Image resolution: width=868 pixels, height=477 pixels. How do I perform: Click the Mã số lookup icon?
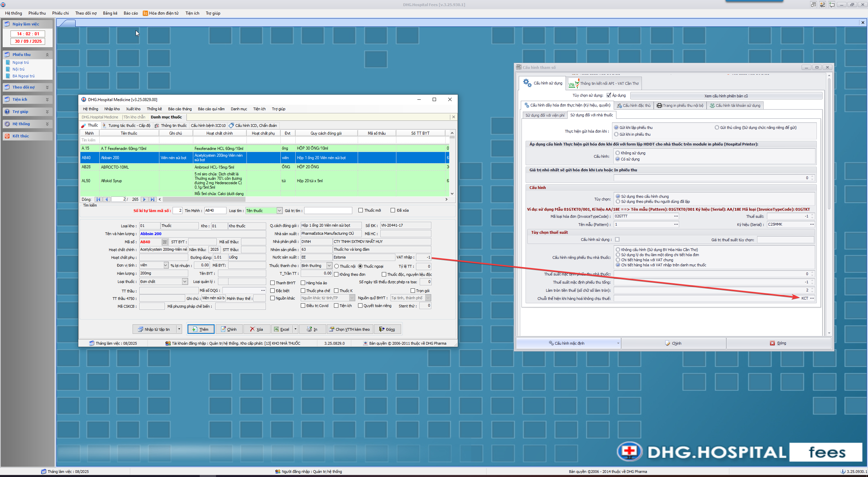coord(164,242)
